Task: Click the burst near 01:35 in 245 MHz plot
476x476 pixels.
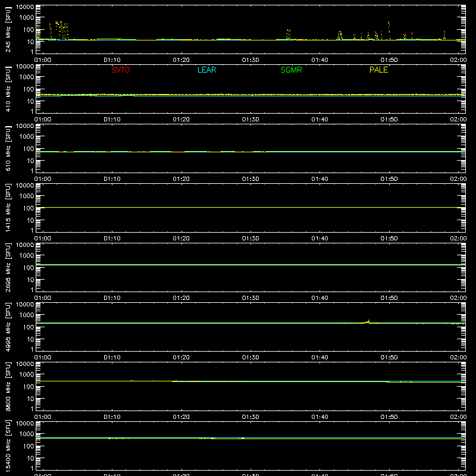Action: (288, 35)
